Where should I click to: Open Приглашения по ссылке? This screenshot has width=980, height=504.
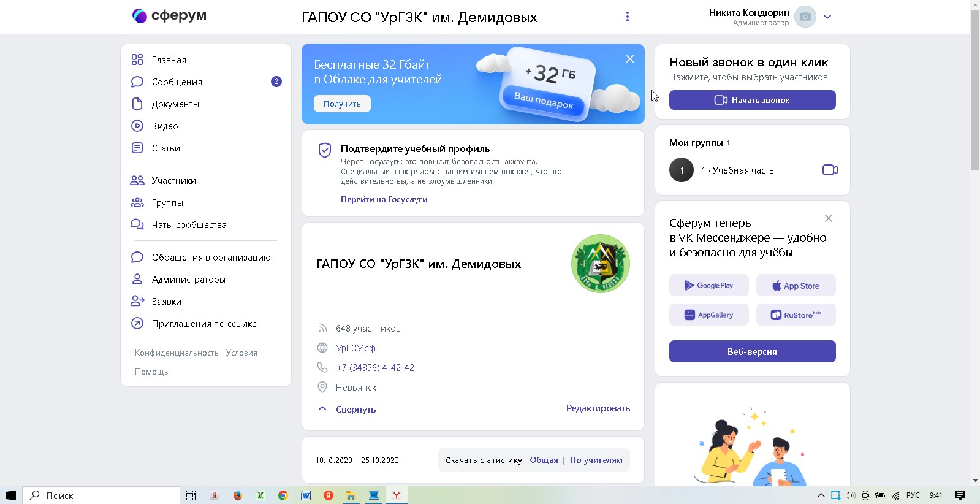tap(204, 324)
